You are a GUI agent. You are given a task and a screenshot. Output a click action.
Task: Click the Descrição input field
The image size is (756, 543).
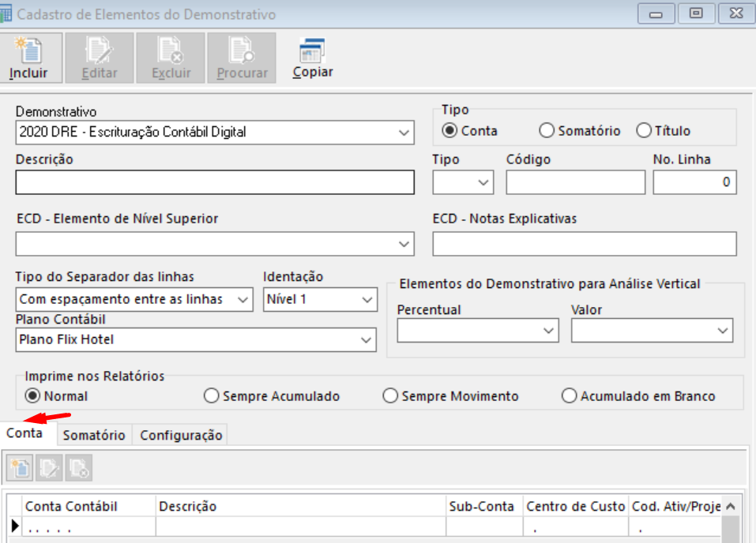coord(215,182)
